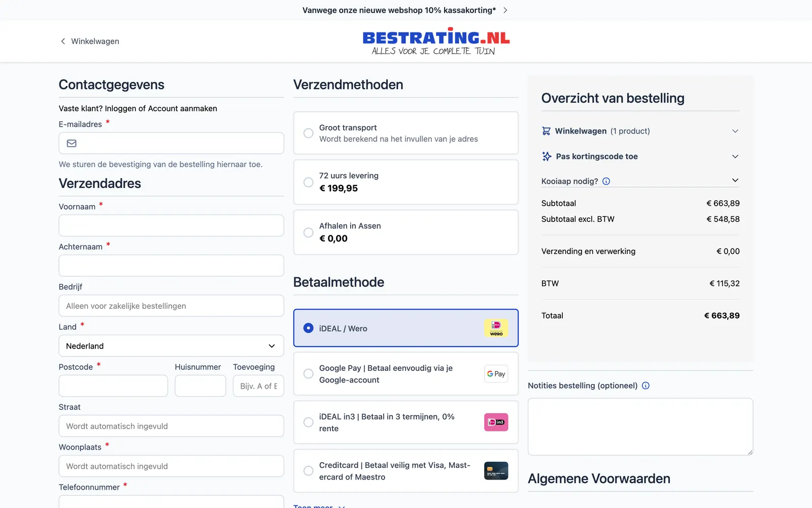Click the envelope icon in the email field

point(72,143)
